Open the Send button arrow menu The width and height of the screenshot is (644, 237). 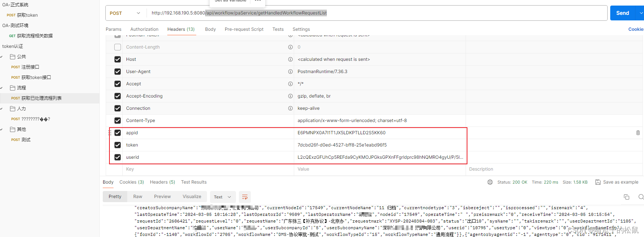coord(641,13)
